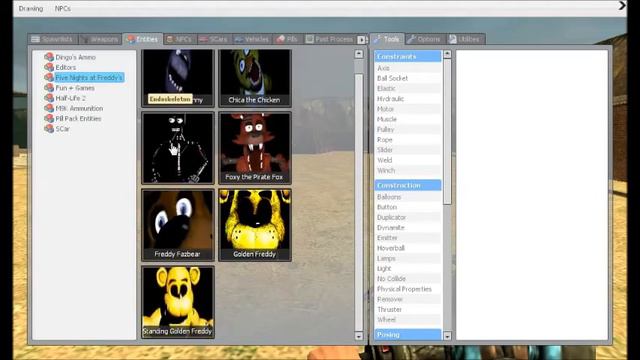The width and height of the screenshot is (640, 360).
Task: Select the Ball Socket tool
Action: click(x=408, y=78)
